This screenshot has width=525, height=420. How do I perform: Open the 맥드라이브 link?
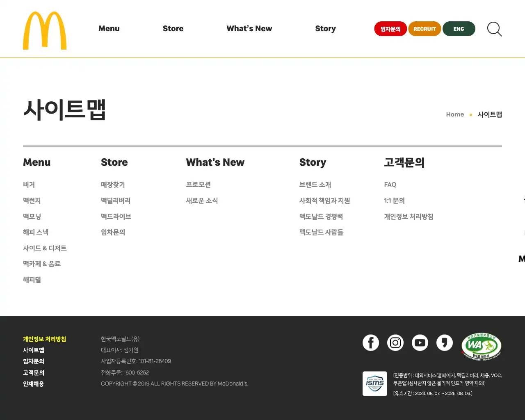pyautogui.click(x=116, y=217)
